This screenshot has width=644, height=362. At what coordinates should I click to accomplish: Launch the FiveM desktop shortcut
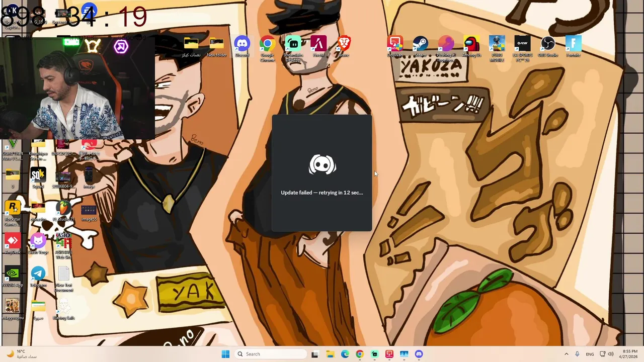[x=318, y=47]
